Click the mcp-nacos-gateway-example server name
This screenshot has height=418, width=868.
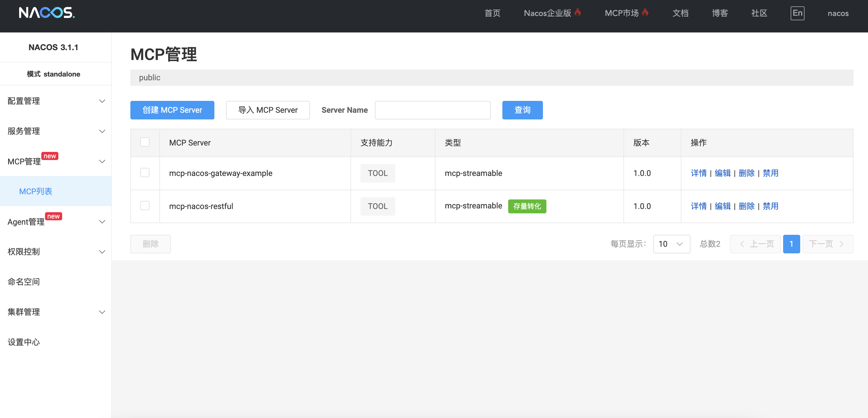pyautogui.click(x=221, y=173)
